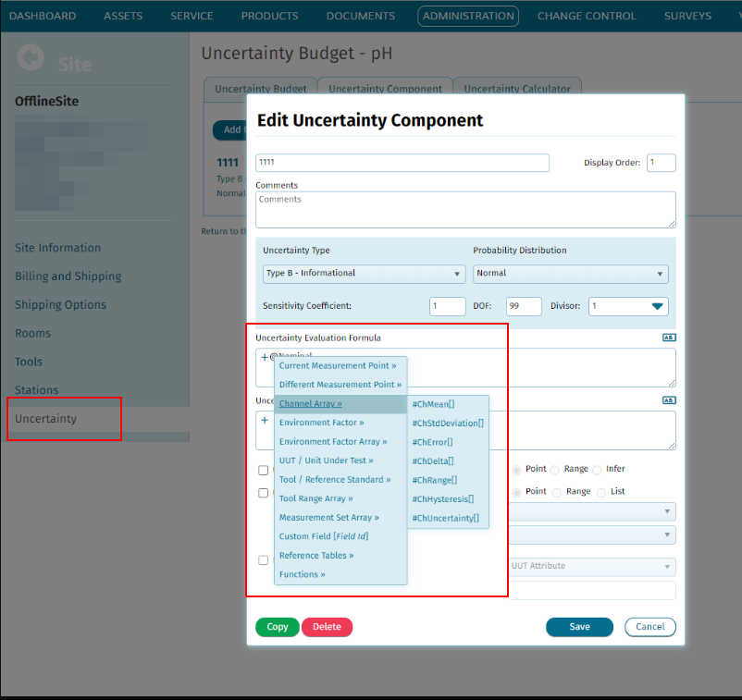Image resolution: width=742 pixels, height=700 pixels.
Task: Click the red Delete button
Action: tap(327, 627)
